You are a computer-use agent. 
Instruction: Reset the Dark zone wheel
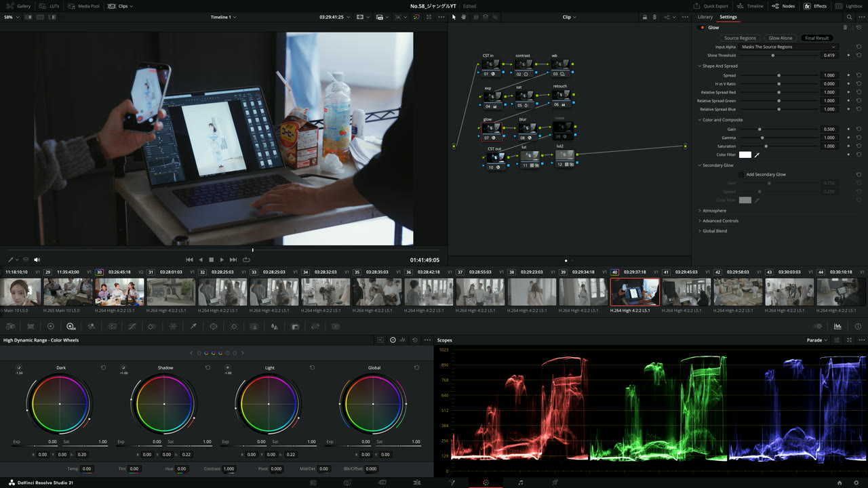click(x=103, y=367)
